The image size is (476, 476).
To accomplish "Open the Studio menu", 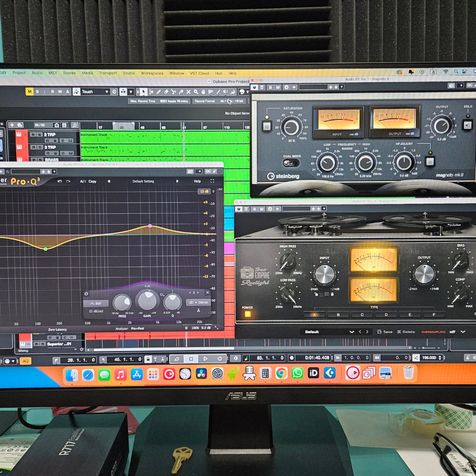I will 129,73.
